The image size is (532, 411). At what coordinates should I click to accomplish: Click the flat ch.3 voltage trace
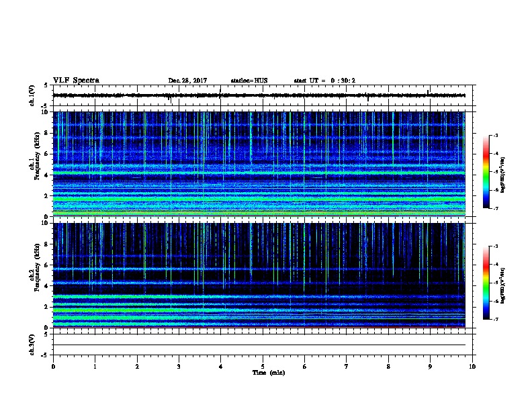(259, 345)
